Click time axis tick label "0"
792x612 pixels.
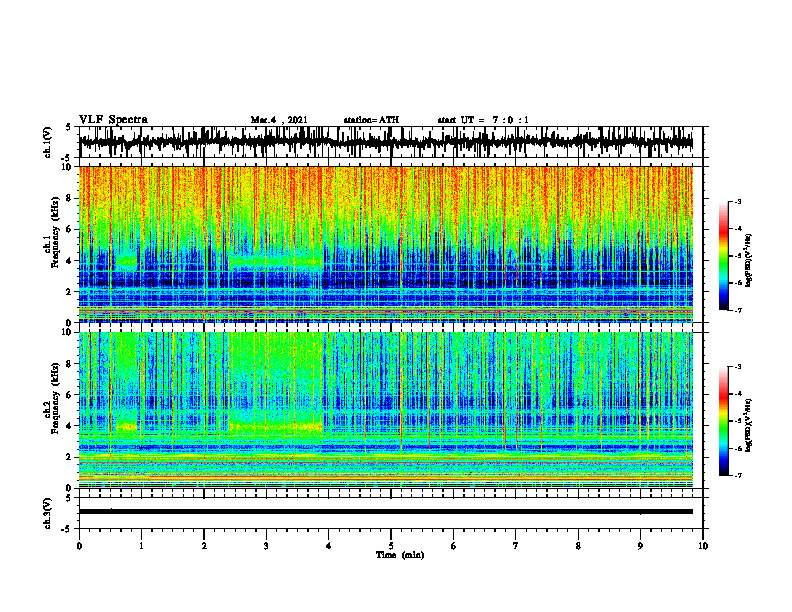click(x=79, y=546)
